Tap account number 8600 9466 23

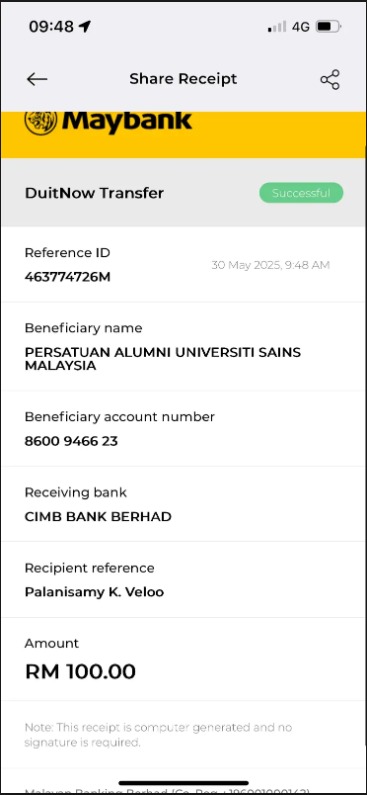coord(71,441)
